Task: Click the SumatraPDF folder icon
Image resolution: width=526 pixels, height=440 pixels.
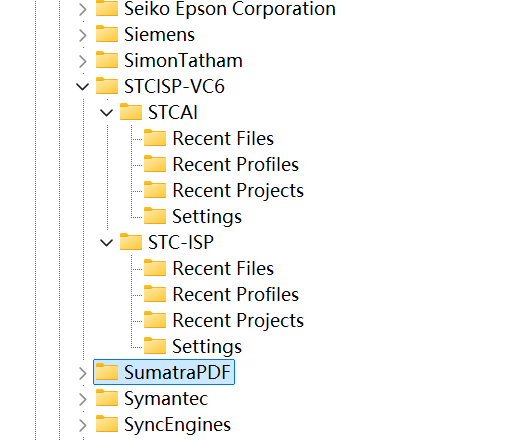Action: click(107, 372)
